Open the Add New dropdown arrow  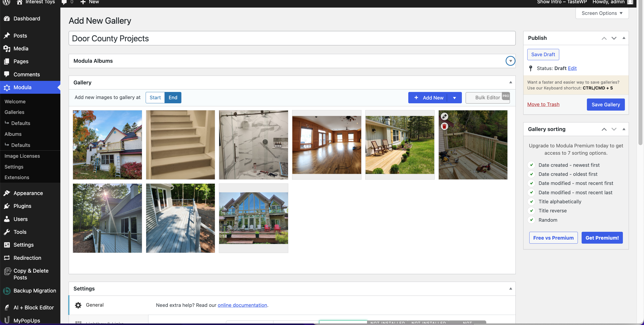pos(455,97)
